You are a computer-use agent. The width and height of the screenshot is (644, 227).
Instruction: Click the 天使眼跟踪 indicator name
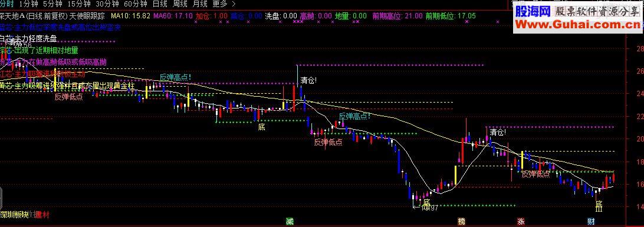tap(87, 16)
